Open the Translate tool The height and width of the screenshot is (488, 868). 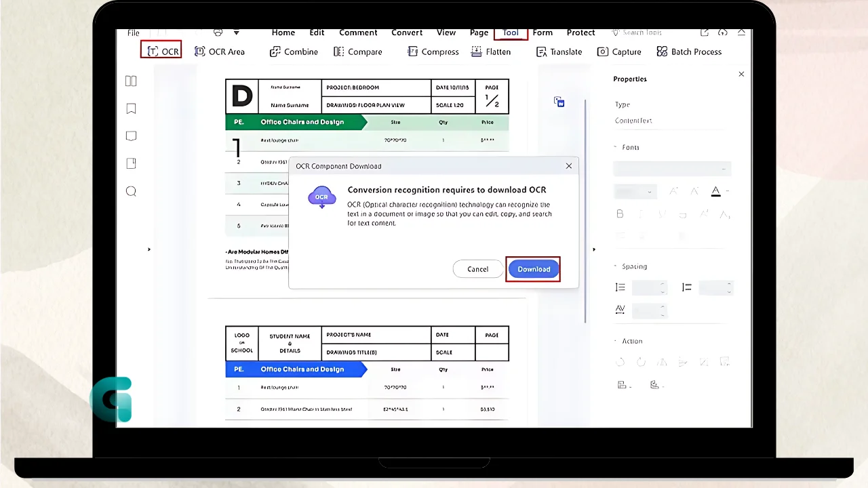pyautogui.click(x=559, y=52)
